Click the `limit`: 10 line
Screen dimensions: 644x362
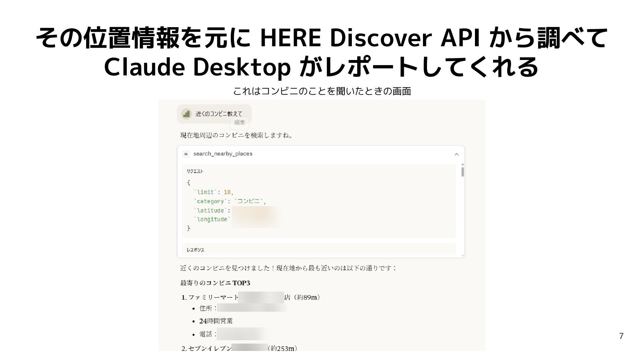tap(213, 192)
